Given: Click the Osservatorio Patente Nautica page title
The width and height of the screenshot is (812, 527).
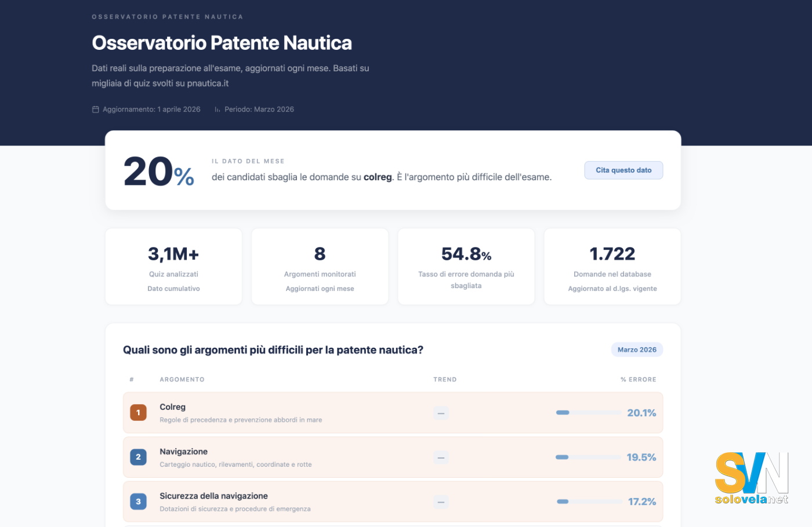Looking at the screenshot, I should 222,43.
